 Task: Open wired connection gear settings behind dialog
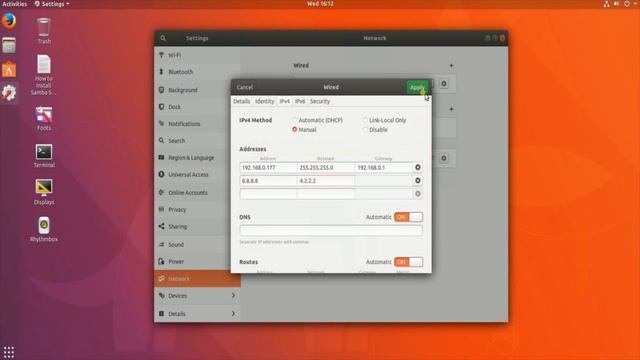click(x=444, y=84)
